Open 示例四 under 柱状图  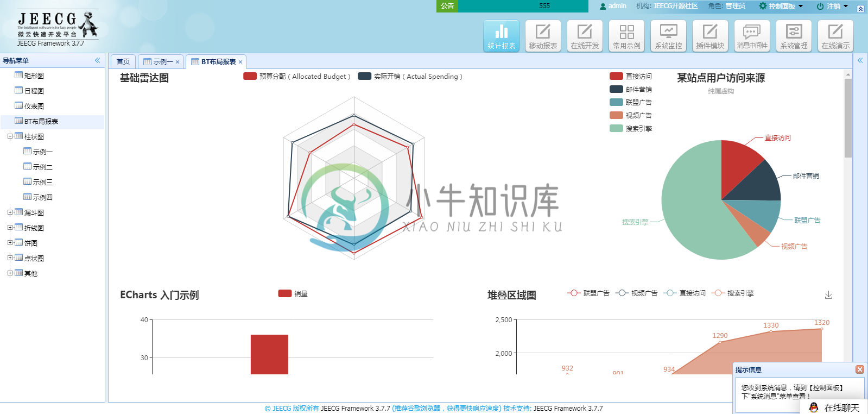point(43,198)
